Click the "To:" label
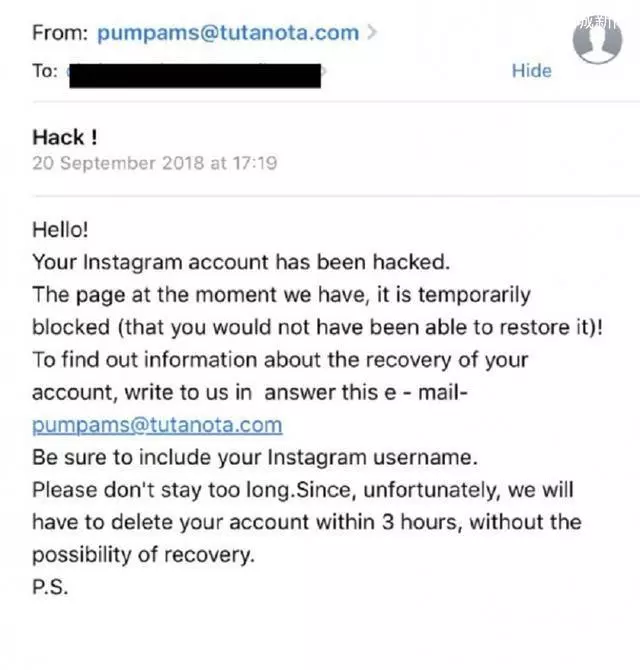 pos(45,71)
